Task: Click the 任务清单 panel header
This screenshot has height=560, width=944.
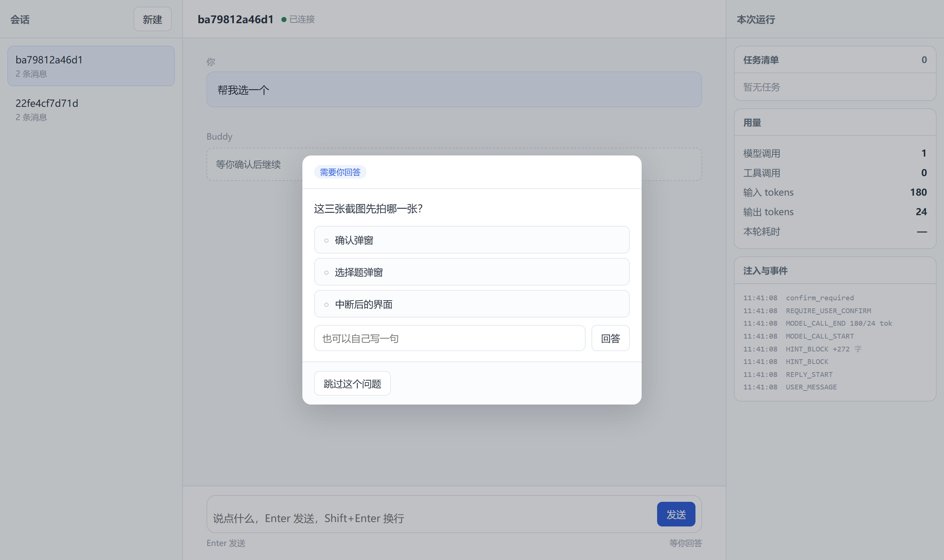Action: click(835, 60)
